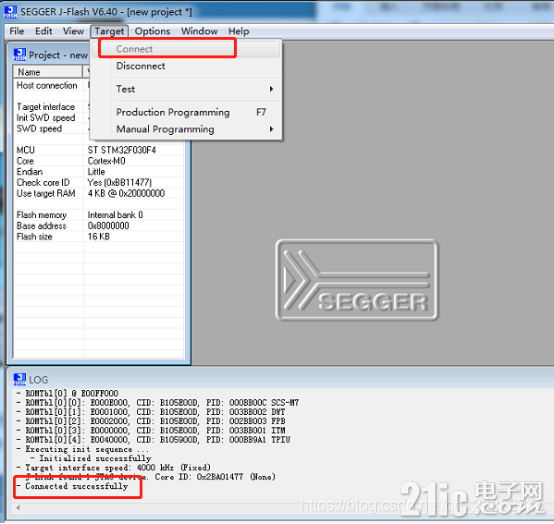Click the SEGGER logo in workspace
Screen dimensions: 554x524
coord(356,280)
